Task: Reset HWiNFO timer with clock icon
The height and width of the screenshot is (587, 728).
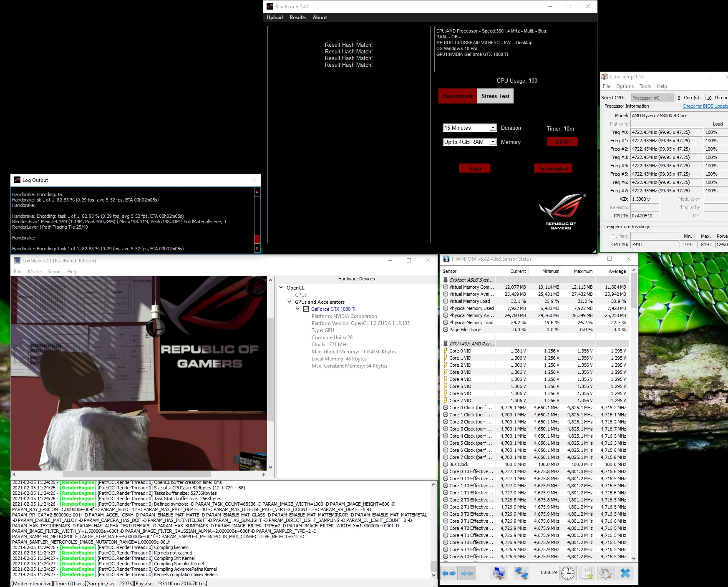Action: 568,573
